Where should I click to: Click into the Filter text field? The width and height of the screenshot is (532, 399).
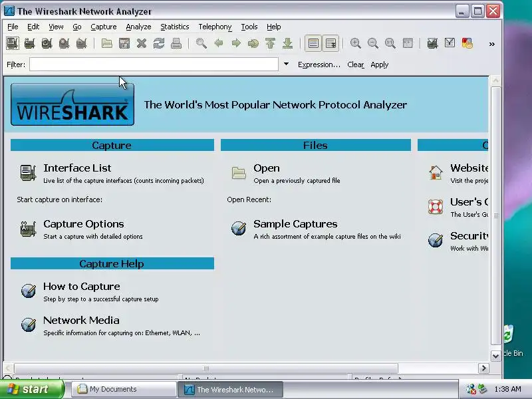pos(154,65)
